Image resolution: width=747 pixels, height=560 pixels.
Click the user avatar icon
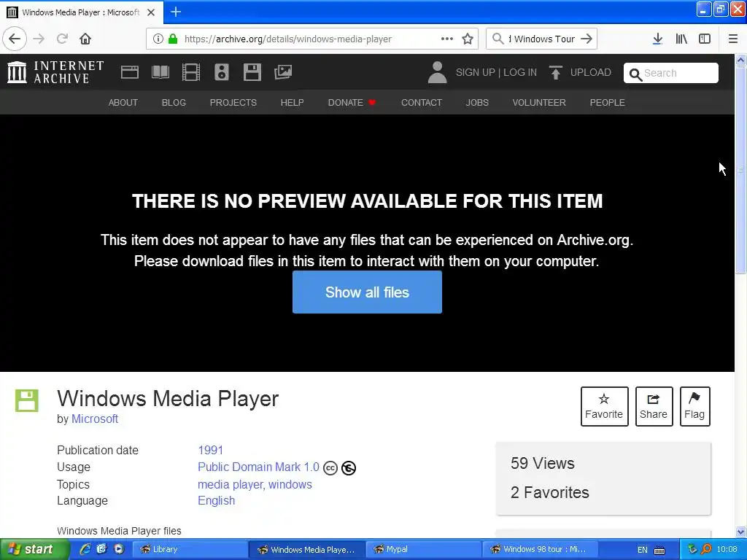point(438,72)
